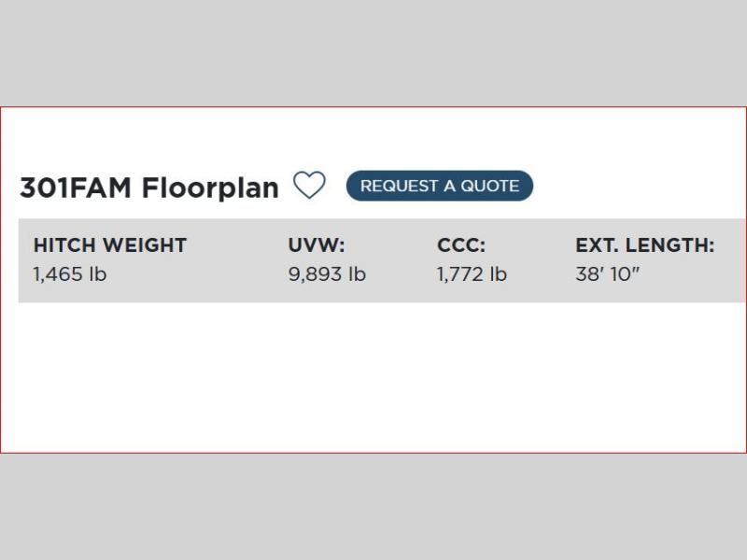Click the empty gap between Hitch Weight and UVW
747x560 pixels.
238,260
